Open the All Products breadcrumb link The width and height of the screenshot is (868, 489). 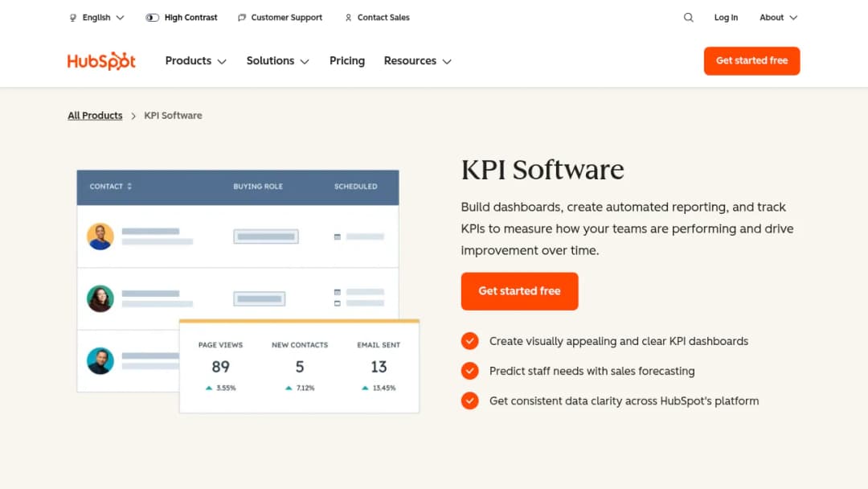[x=95, y=116]
